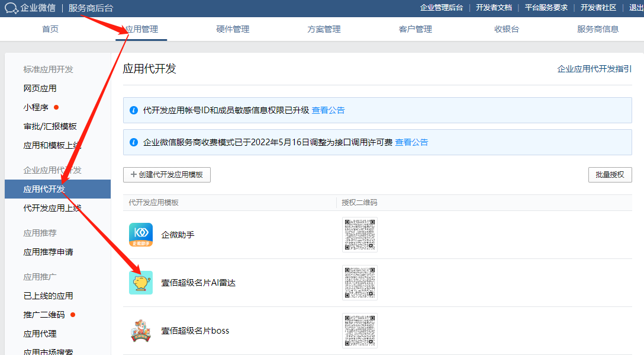Enlarge the 企微助手 authorization QR code
The height and width of the screenshot is (355, 644).
[x=360, y=235]
